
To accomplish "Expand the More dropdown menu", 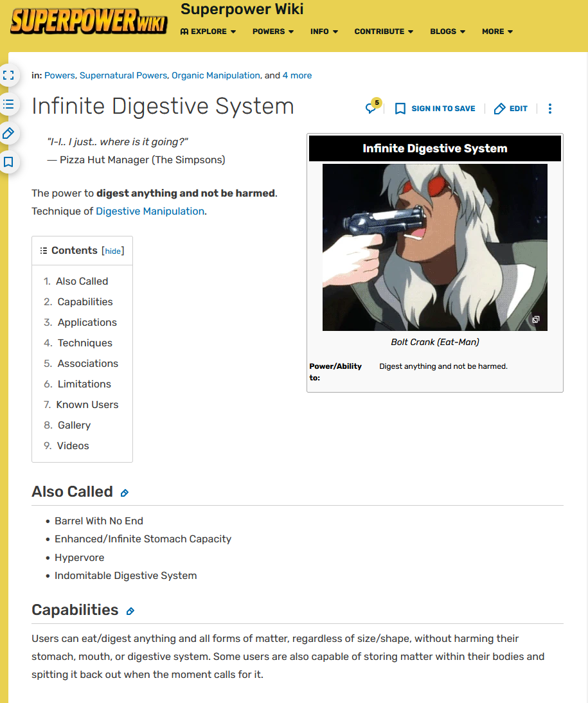I will point(497,31).
